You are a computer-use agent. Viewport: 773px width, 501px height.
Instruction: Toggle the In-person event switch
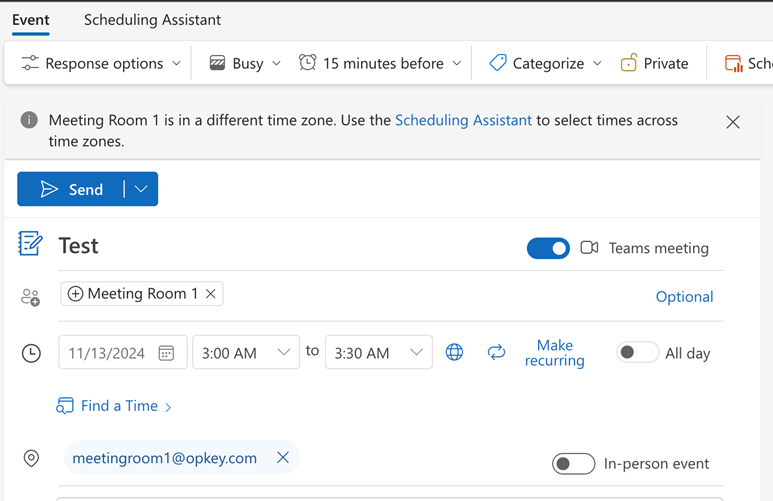click(573, 463)
